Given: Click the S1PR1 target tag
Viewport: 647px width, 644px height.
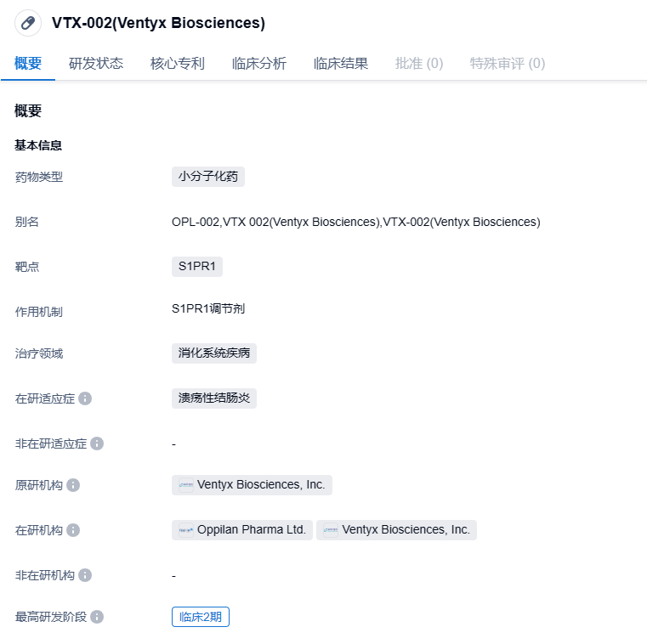Looking at the screenshot, I should click(x=197, y=267).
